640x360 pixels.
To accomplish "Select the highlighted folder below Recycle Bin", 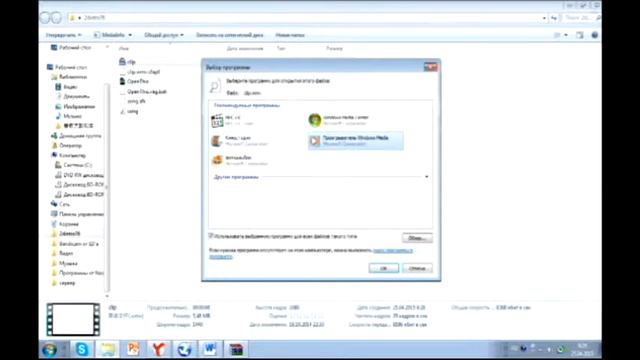I will pos(66,234).
